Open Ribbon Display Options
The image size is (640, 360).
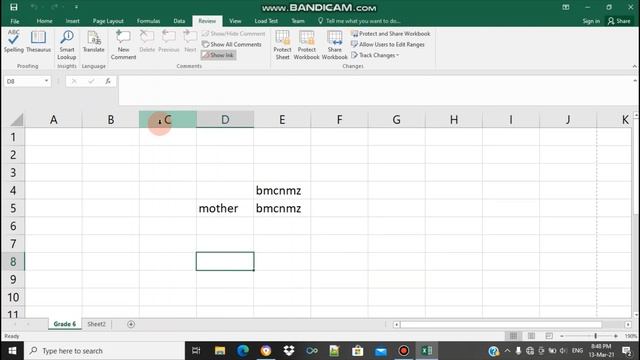tap(566, 7)
